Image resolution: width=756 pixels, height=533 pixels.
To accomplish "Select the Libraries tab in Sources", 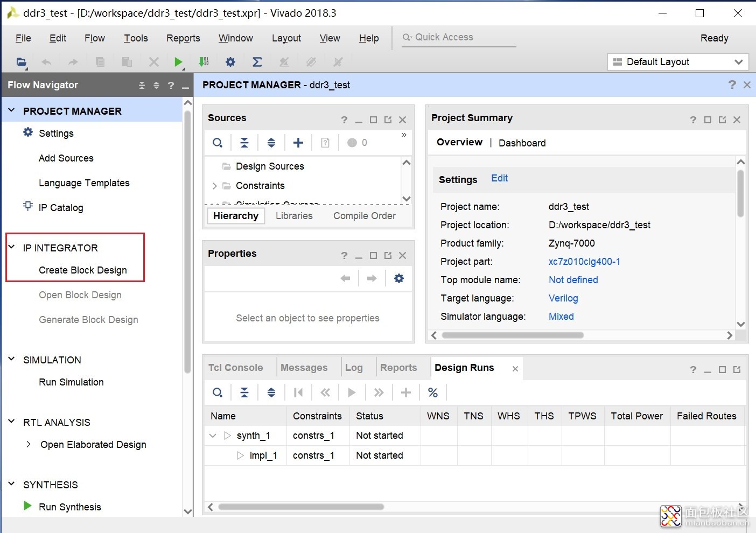I will point(294,216).
